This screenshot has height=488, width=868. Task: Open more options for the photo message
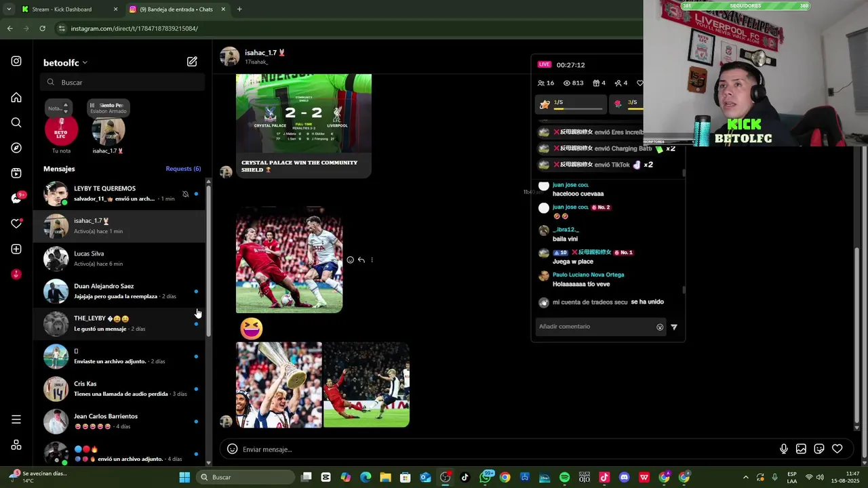pos(372,260)
